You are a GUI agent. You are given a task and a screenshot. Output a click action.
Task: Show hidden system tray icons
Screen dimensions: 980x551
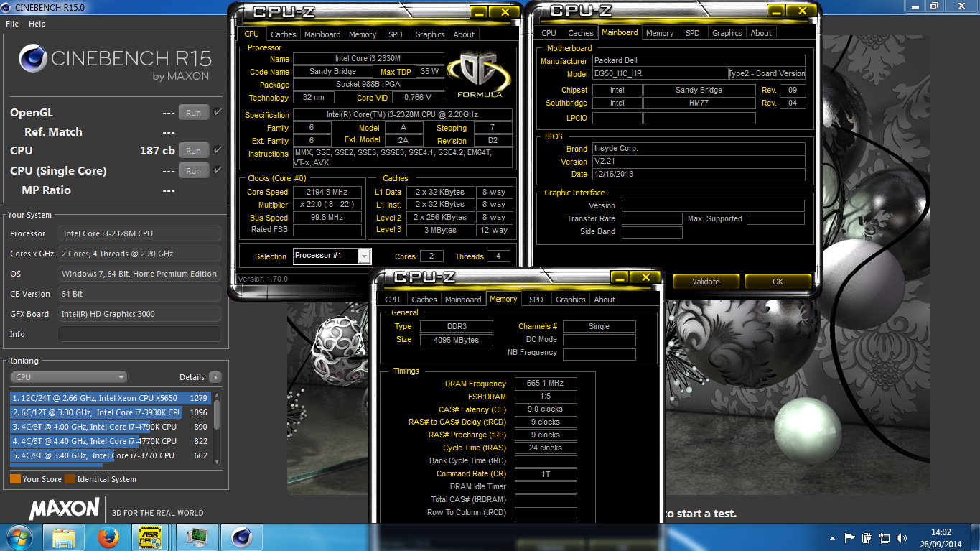[x=833, y=537]
